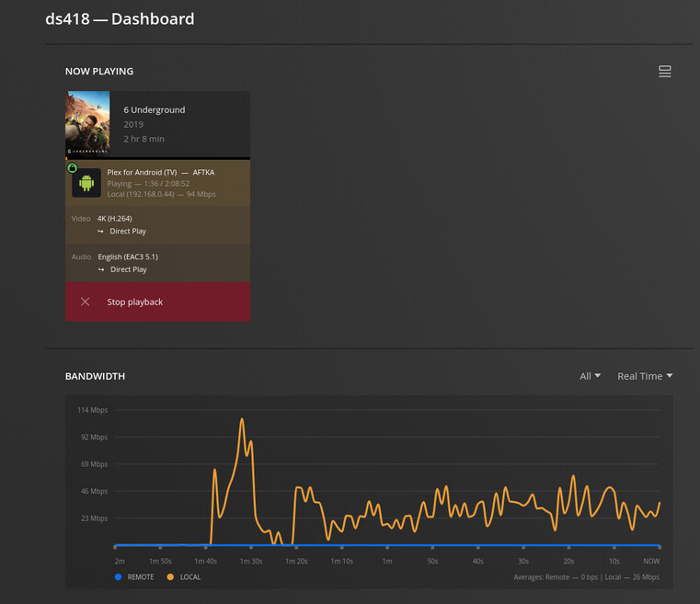Click the 69 Mbps axis label
The image size is (700, 604).
coord(94,464)
